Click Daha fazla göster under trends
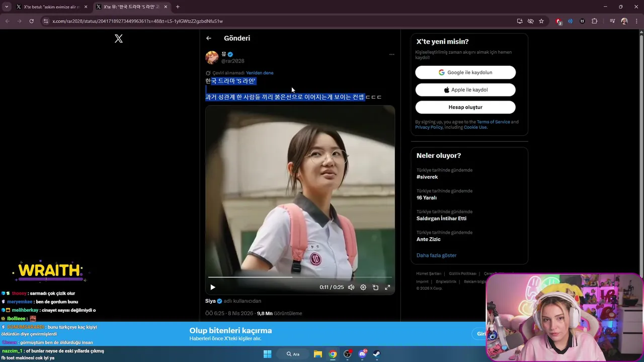The height and width of the screenshot is (362, 644). (x=436, y=255)
